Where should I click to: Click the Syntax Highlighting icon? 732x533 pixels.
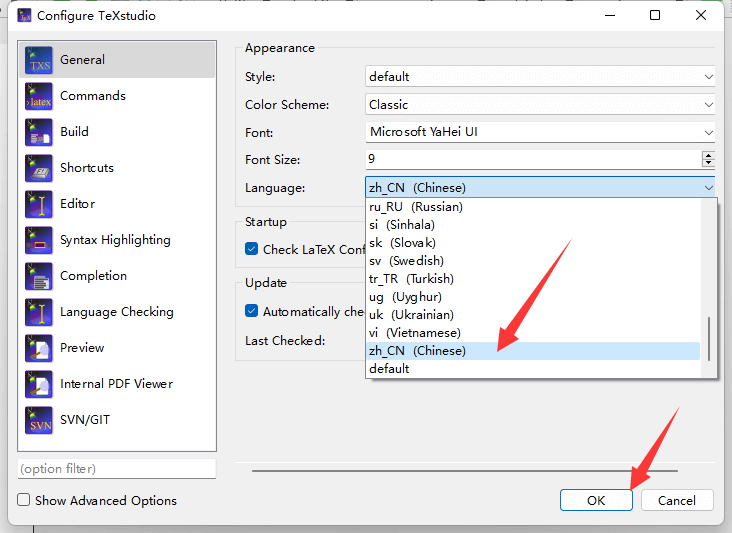click(x=39, y=240)
